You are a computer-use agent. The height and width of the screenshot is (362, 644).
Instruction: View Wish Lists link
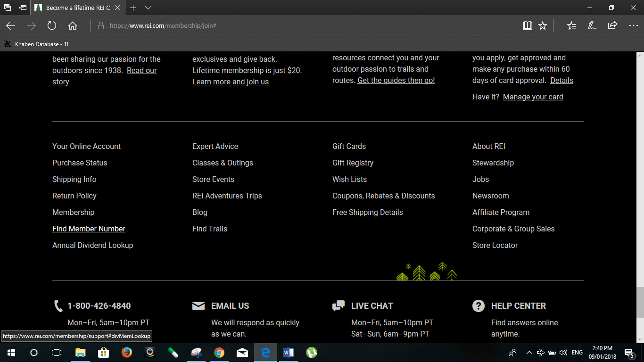click(349, 179)
